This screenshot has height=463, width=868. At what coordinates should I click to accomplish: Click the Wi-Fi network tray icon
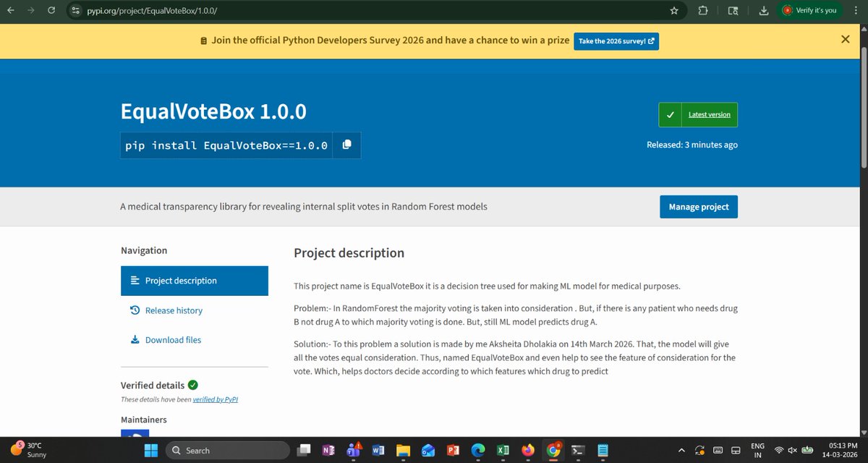coord(778,451)
